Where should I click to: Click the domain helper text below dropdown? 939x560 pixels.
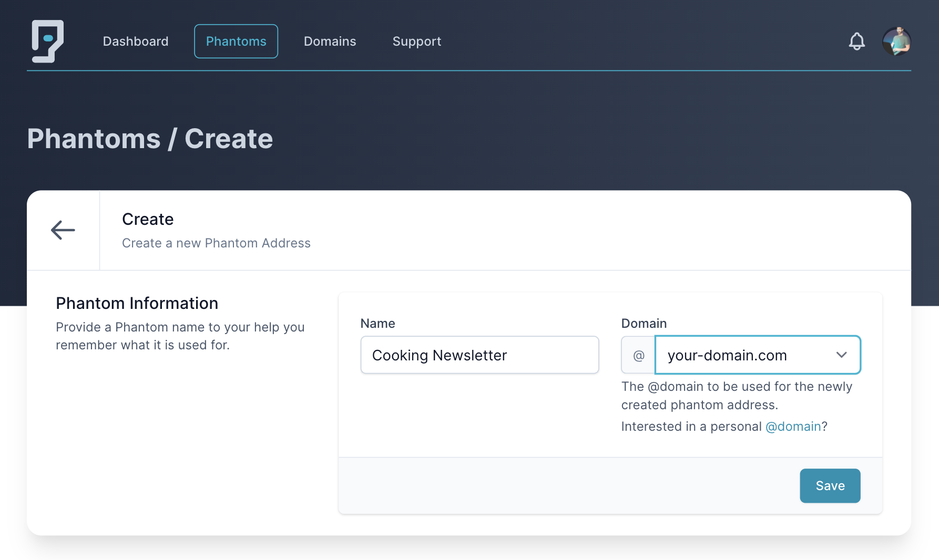(x=736, y=396)
